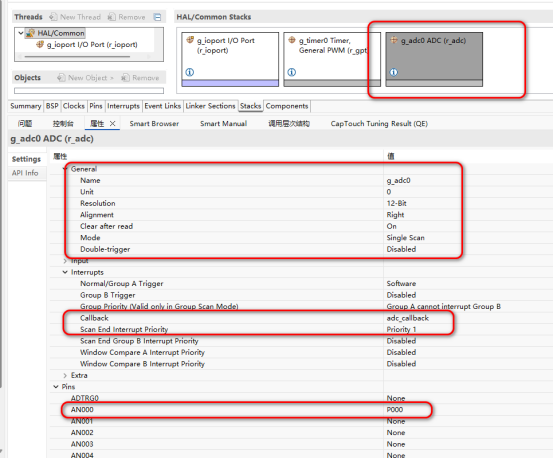Switch to the Linker Sections tab

tap(210, 106)
